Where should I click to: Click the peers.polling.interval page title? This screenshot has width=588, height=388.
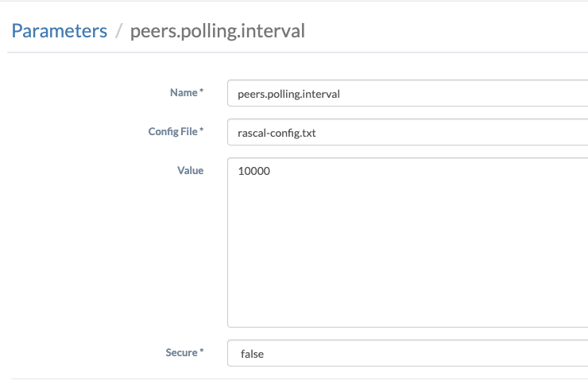point(217,31)
